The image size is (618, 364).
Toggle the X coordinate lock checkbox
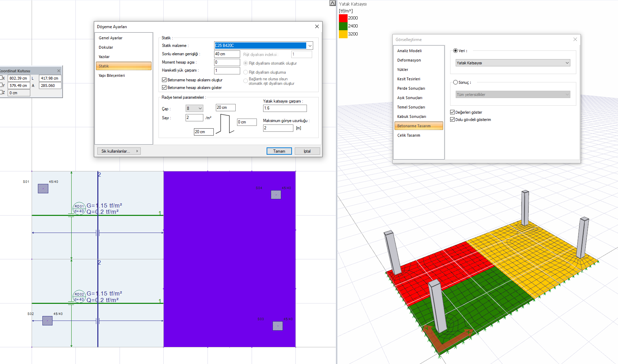1,78
